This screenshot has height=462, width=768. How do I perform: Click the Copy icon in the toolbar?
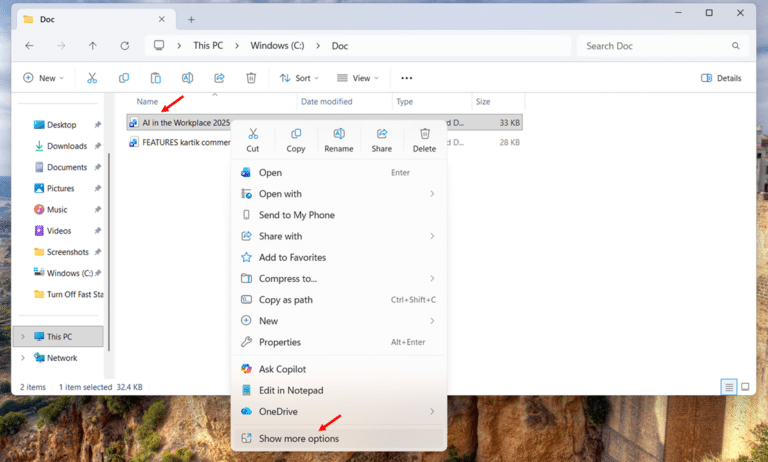click(124, 78)
